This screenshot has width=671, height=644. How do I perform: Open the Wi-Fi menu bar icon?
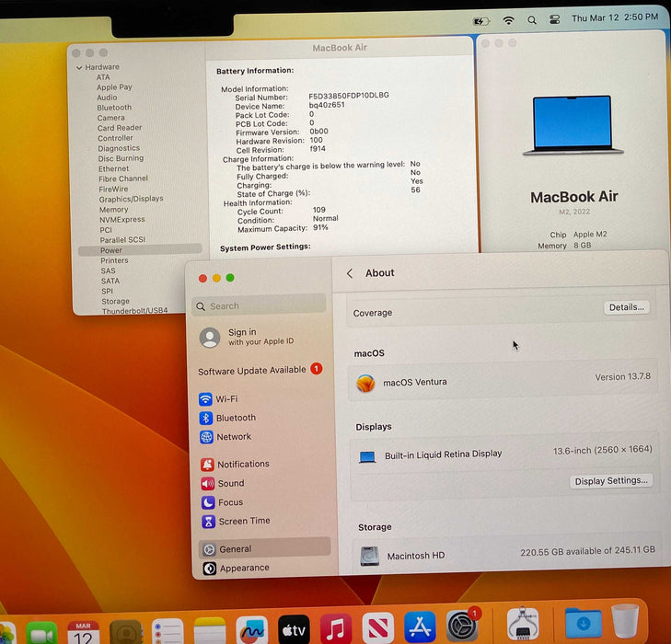point(508,20)
